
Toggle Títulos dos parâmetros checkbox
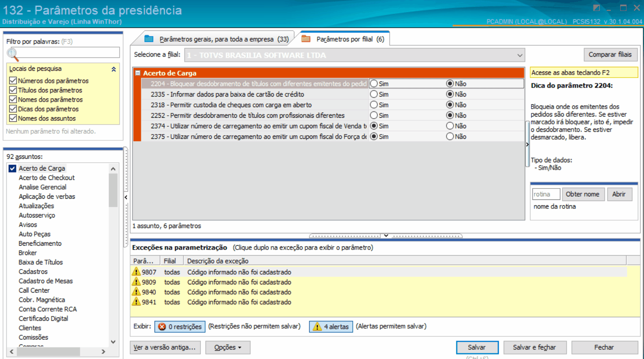(13, 90)
